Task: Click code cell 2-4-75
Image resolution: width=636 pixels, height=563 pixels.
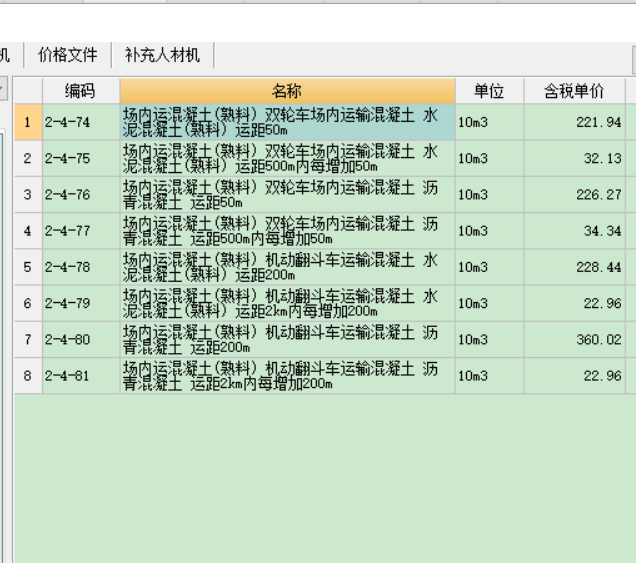Action: tap(81, 158)
